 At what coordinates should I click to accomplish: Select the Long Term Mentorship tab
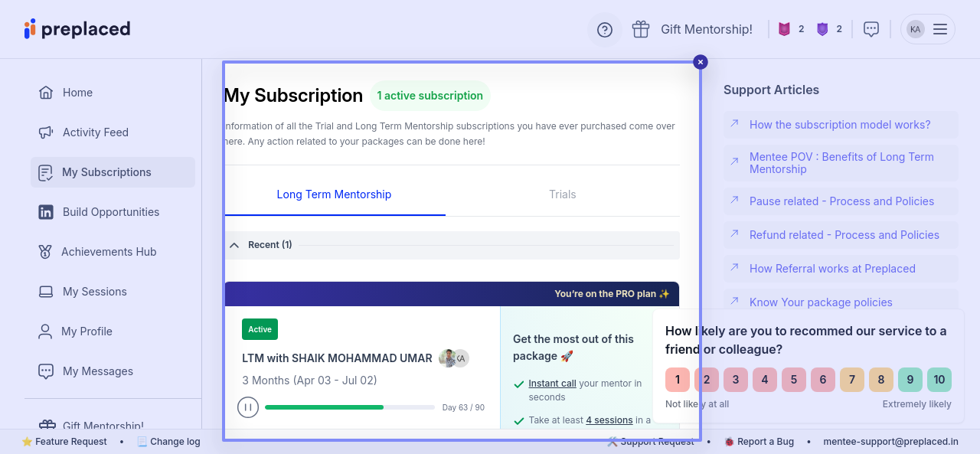pos(334,194)
